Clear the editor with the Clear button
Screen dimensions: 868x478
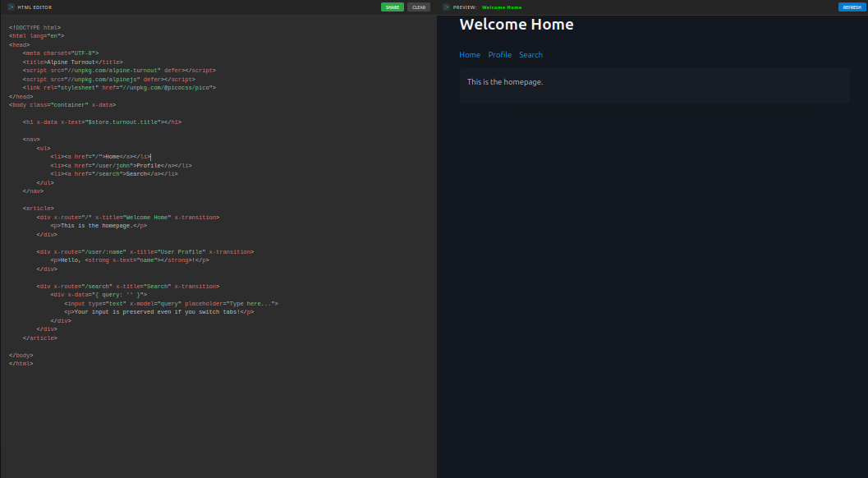[x=418, y=7]
